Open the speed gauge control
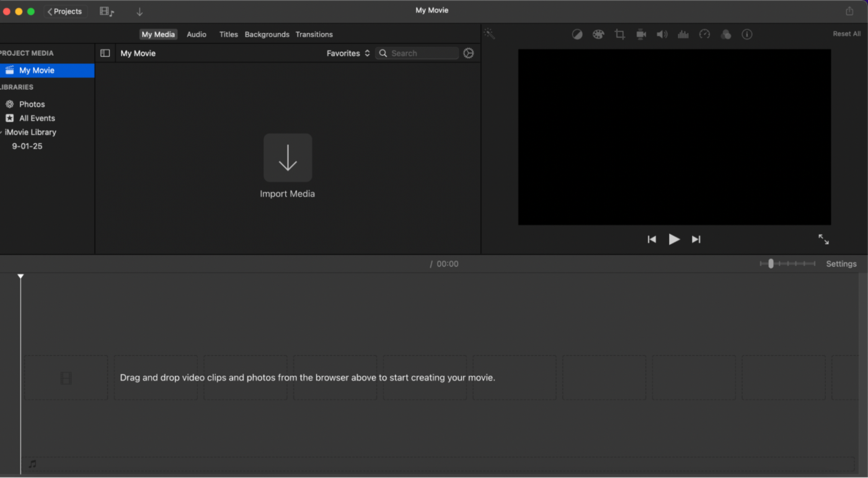Viewport: 868px width, 478px height. (x=705, y=35)
